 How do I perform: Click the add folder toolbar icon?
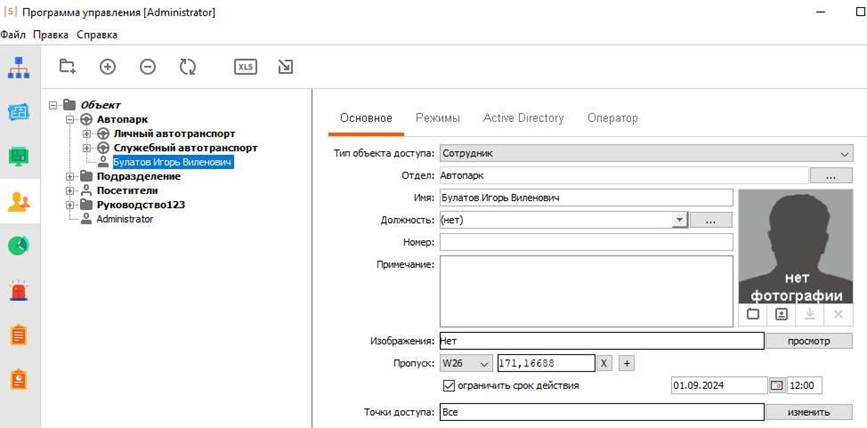pyautogui.click(x=67, y=67)
